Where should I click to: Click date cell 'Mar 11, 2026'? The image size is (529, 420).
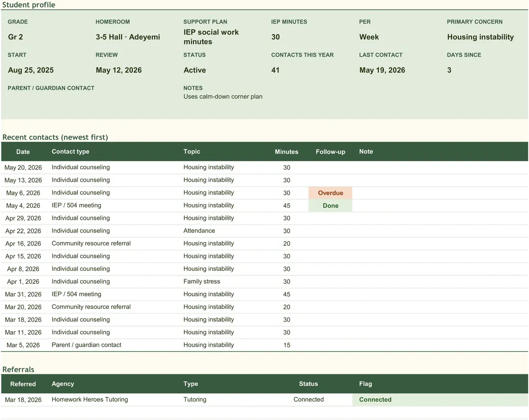[x=23, y=332]
